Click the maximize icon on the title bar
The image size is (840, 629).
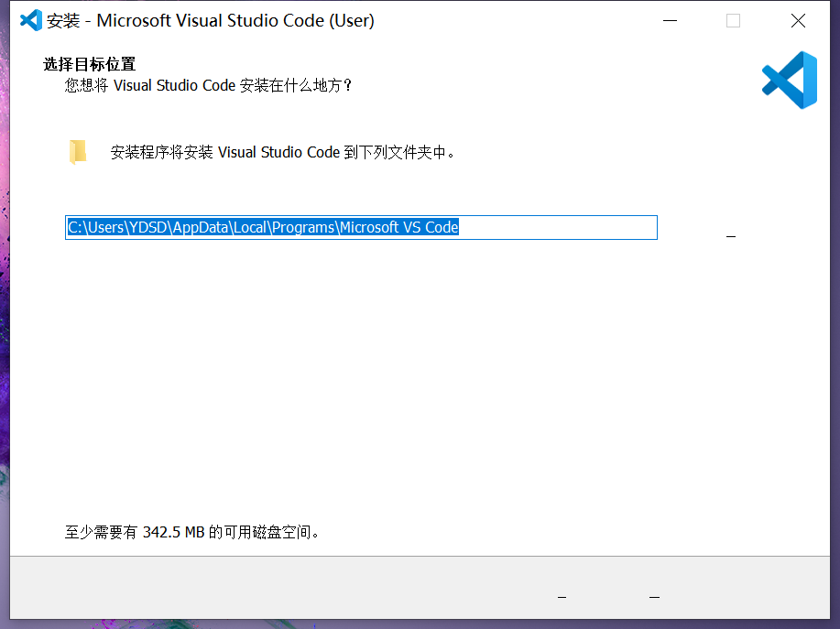coord(733,20)
